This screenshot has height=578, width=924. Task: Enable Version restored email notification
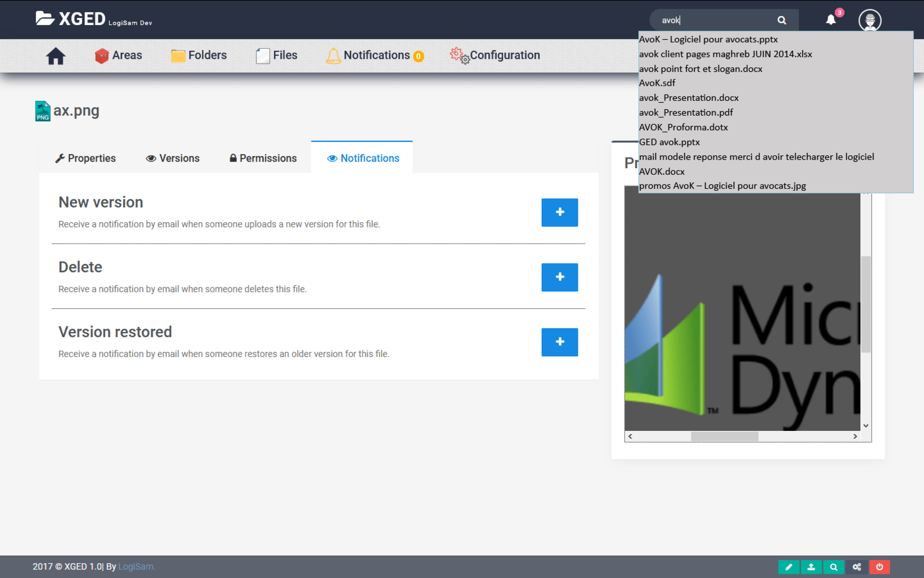point(559,342)
